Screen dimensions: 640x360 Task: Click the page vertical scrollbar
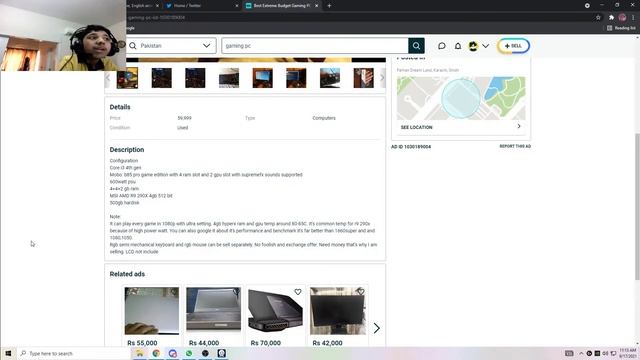637,207
